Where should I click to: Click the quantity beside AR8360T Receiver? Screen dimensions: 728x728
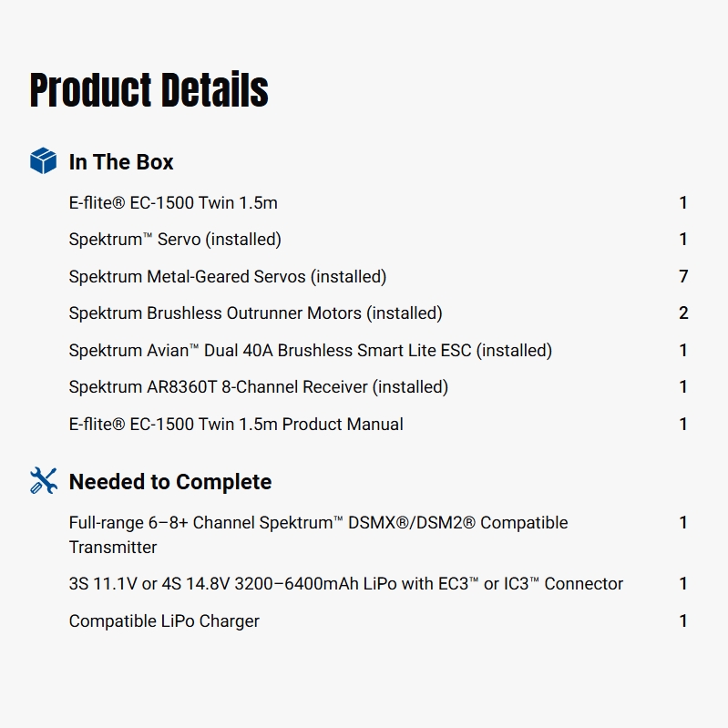(x=683, y=387)
